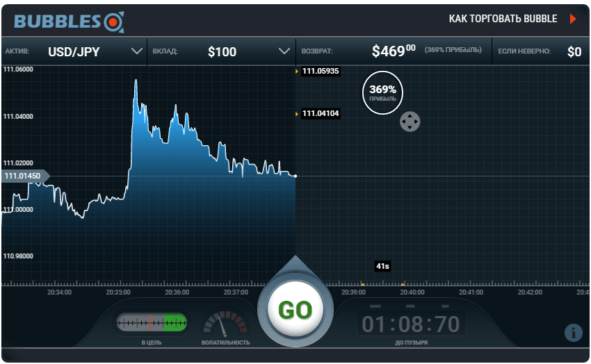Open the $100 deposit dropdown
The image size is (591, 364).
222,51
